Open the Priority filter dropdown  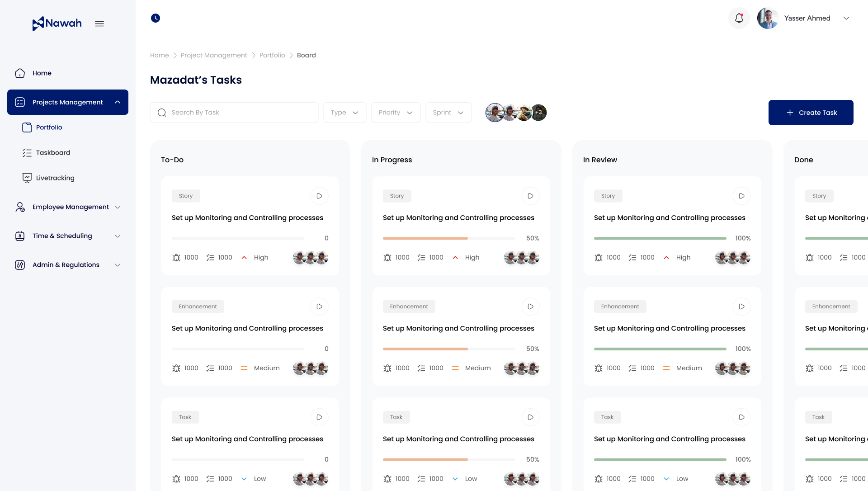396,113
